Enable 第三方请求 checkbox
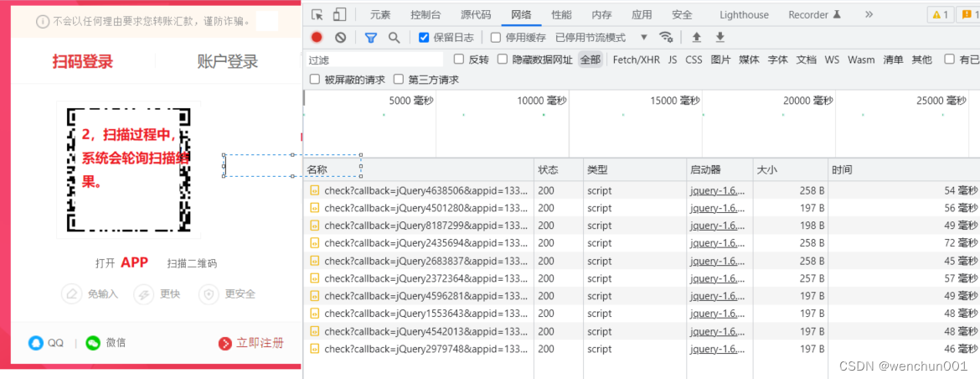 (x=398, y=80)
